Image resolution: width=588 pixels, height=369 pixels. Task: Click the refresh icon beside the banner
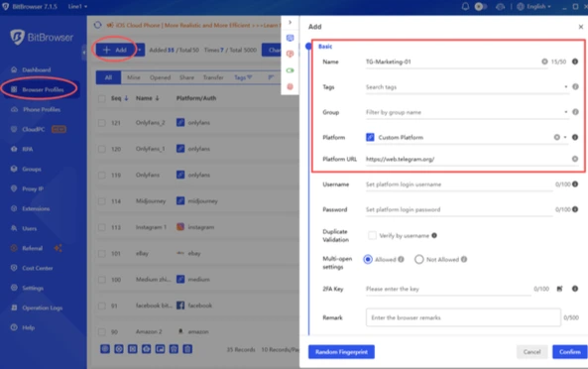coord(98,25)
